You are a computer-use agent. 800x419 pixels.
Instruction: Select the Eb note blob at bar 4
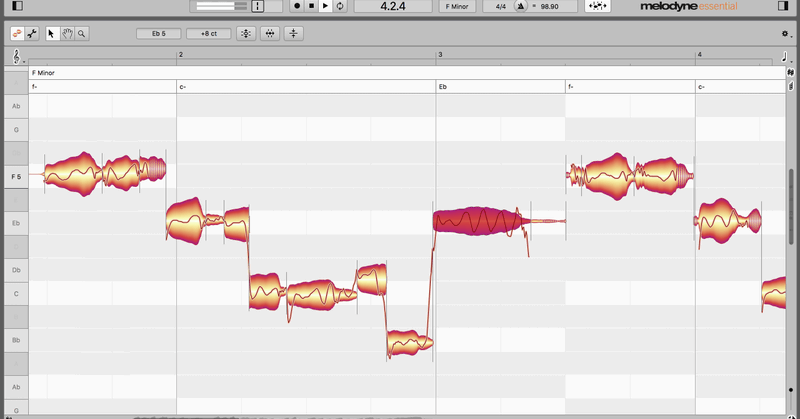pyautogui.click(x=727, y=221)
